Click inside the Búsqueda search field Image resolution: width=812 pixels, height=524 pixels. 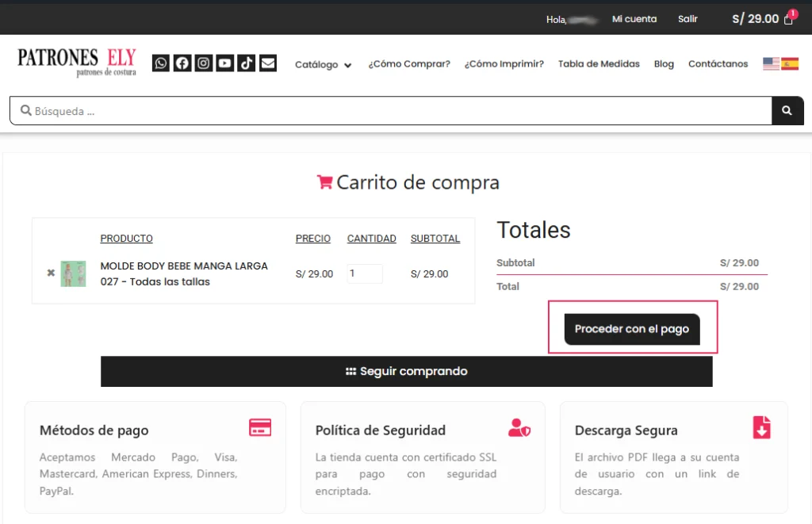pyautogui.click(x=396, y=111)
